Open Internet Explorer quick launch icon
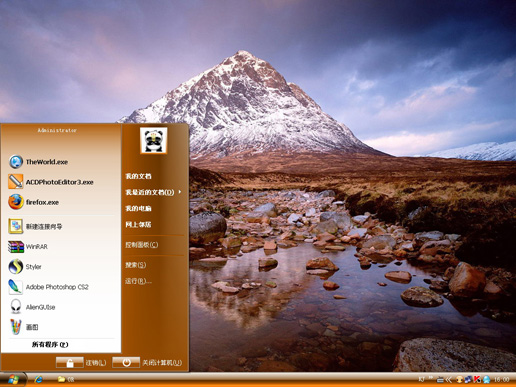Image resolution: width=516 pixels, height=387 pixels. pyautogui.click(x=38, y=379)
